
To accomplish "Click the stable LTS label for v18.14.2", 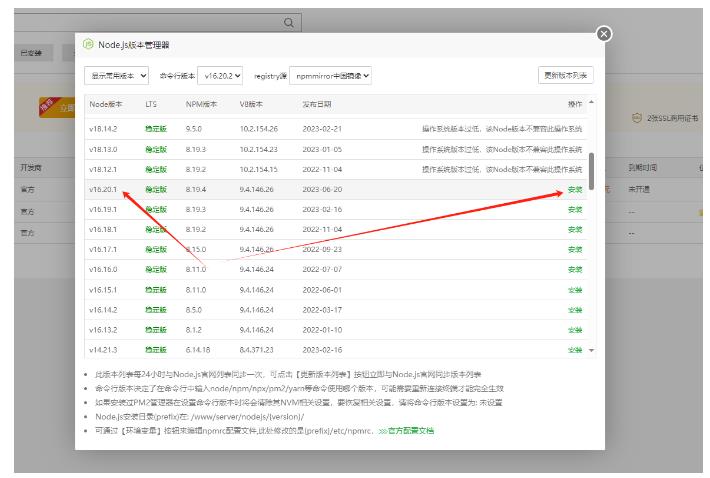I will (156, 129).
